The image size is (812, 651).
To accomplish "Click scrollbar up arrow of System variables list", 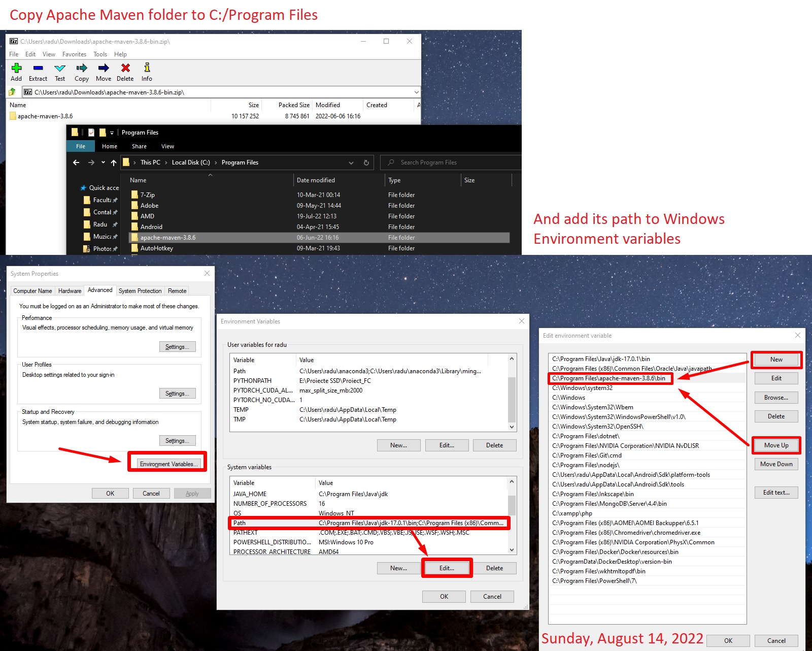I will 512,481.
